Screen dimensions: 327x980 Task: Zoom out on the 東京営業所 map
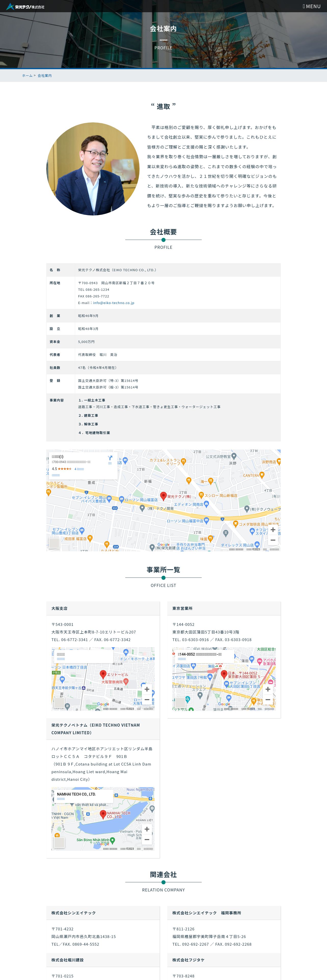click(x=268, y=700)
